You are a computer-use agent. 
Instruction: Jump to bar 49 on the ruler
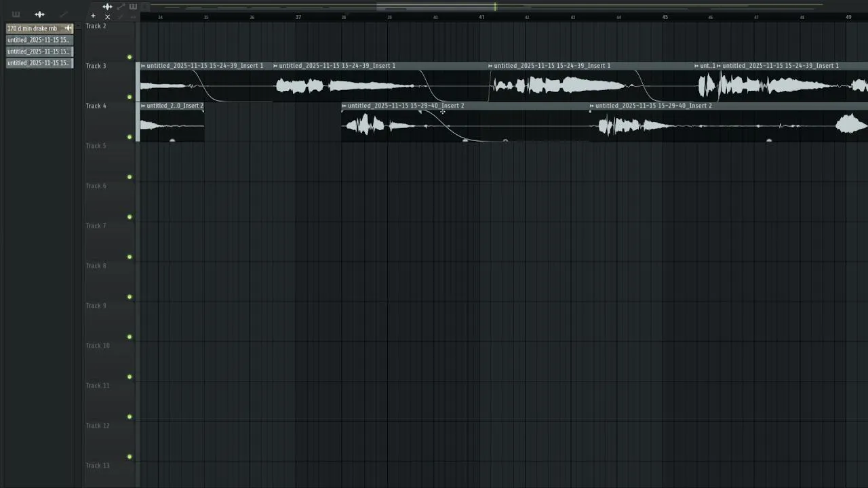coord(848,17)
